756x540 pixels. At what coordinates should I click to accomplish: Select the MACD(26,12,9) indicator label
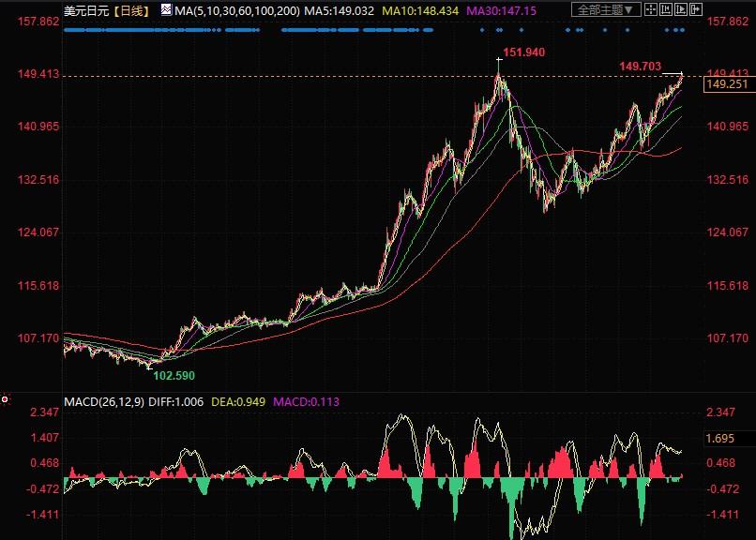point(102,402)
